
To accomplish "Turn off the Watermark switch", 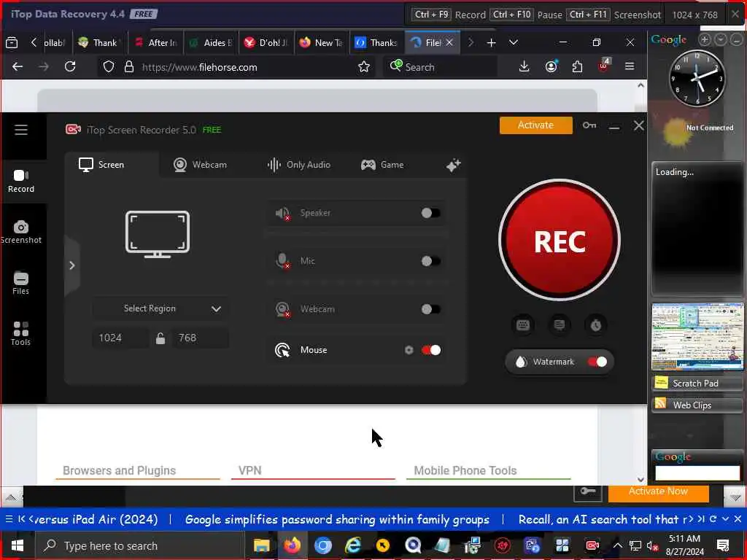I will (x=597, y=362).
